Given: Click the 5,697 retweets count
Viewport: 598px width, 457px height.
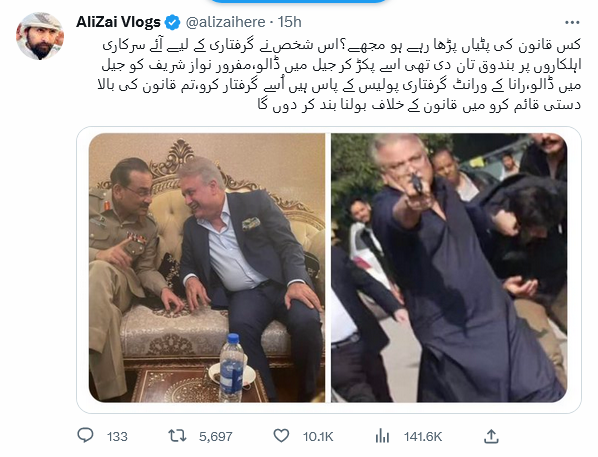Looking at the screenshot, I should coord(215,436).
